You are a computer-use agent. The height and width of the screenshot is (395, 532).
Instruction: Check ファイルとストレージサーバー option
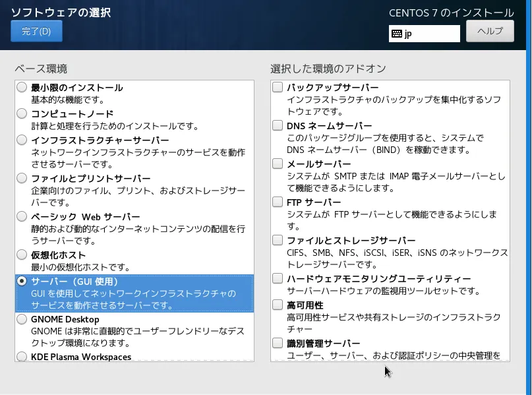click(278, 240)
